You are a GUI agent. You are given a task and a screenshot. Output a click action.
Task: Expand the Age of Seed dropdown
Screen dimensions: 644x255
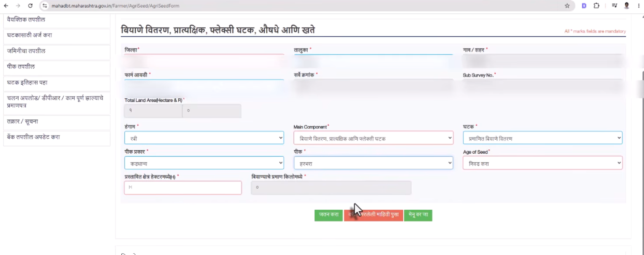pos(542,163)
